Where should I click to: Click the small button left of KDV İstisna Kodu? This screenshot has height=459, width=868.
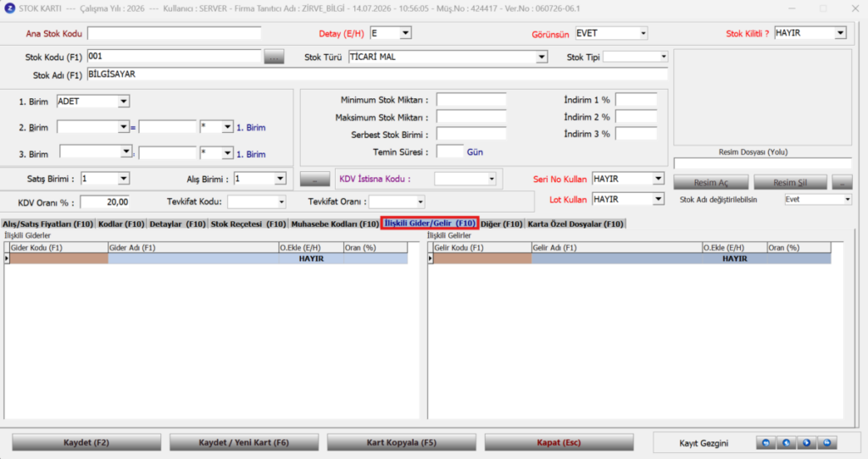(x=315, y=180)
